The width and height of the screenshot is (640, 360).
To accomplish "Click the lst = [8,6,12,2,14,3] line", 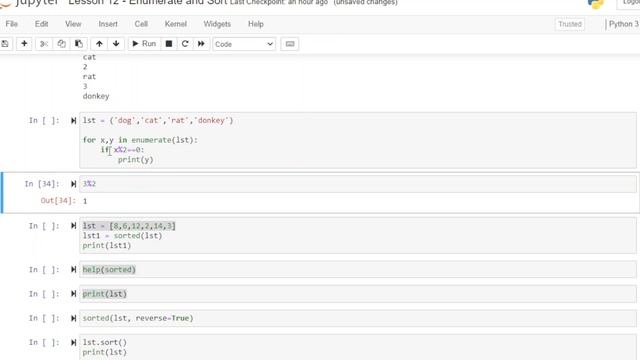I will tap(129, 226).
